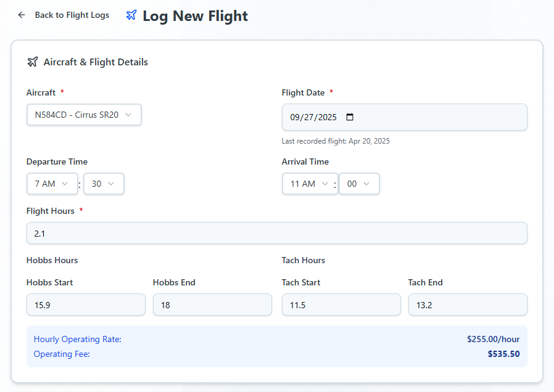
Task: Open the calendar icon in the Flight Date field
Action: [350, 116]
